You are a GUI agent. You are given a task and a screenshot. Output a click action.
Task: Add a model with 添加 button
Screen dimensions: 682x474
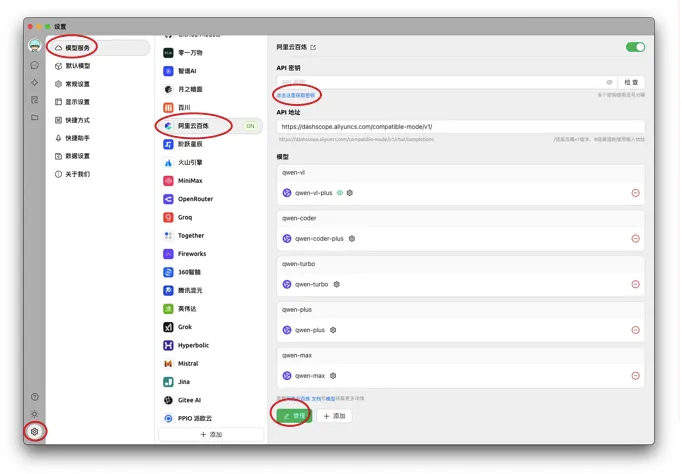pos(334,416)
